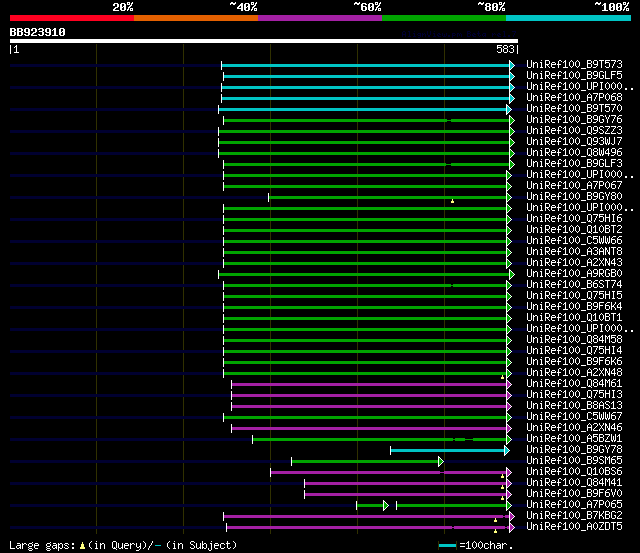
Task: Open hit UniRef100_B9GLF5
Action: click(x=574, y=76)
